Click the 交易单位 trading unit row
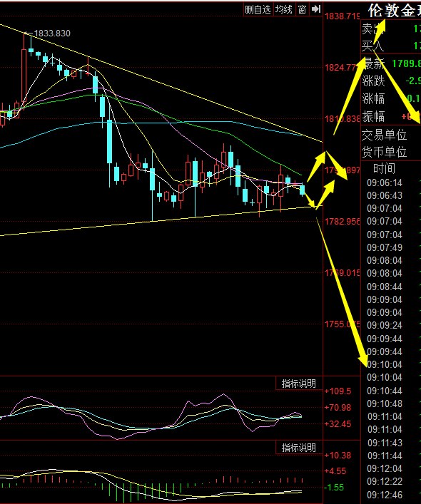 [391, 135]
